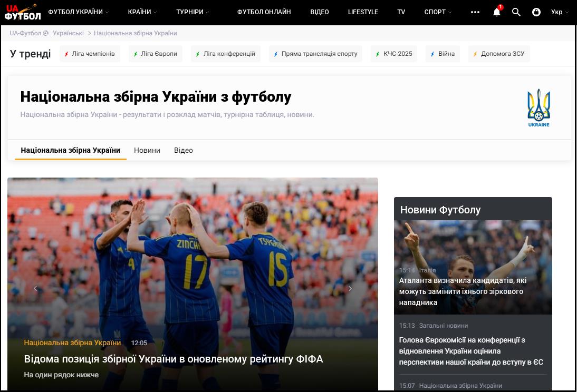Expand the Країни menu dropdown
Screen dimensions: 577x392
(x=142, y=12)
